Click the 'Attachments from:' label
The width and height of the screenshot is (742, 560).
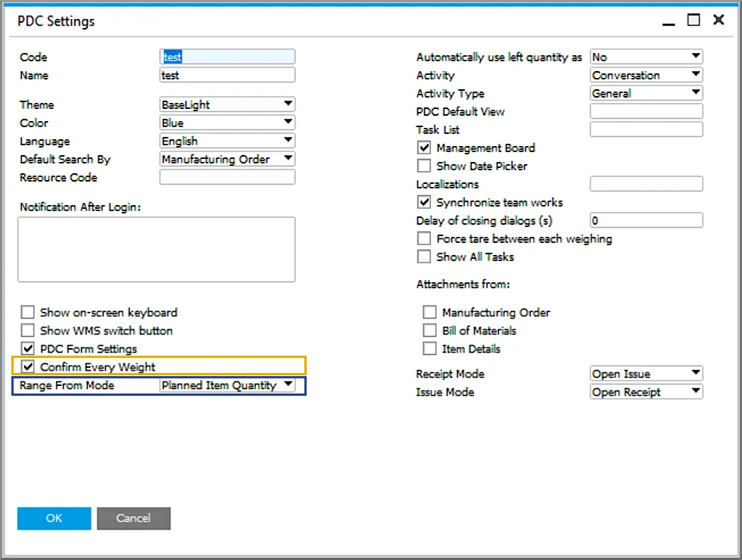coord(463,284)
